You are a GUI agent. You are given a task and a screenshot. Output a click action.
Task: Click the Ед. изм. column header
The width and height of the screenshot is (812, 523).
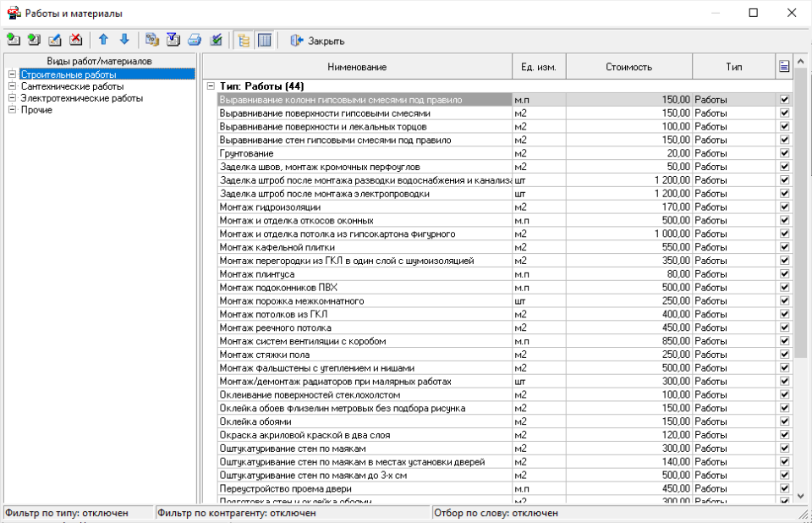[539, 67]
